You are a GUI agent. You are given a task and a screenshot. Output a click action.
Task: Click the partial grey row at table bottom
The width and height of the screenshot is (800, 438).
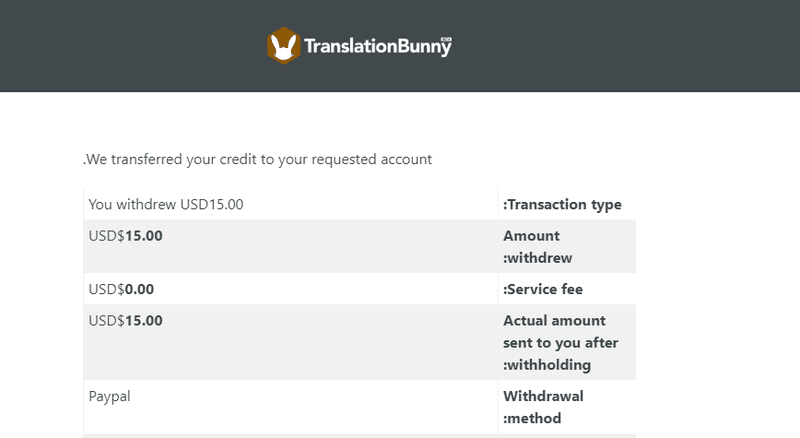359,435
